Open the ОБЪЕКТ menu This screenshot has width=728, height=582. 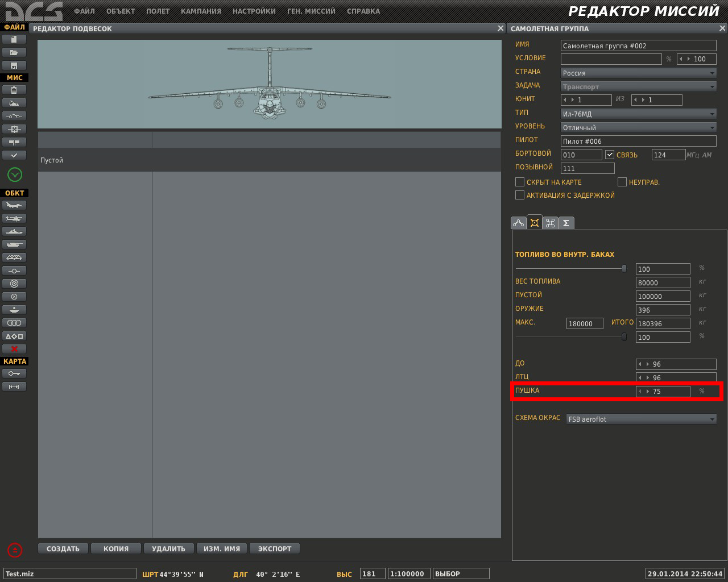pyautogui.click(x=121, y=11)
